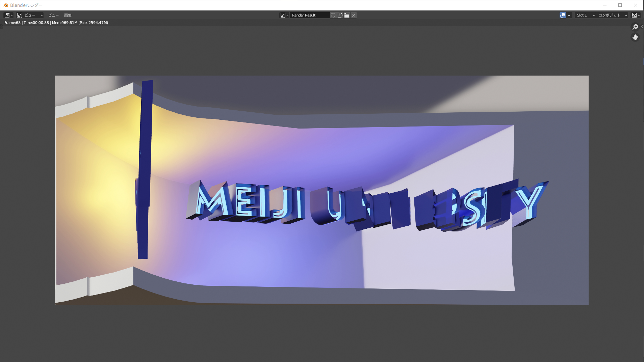Open the ビュー mode dropdown with image icon
The image size is (644, 362).
(x=30, y=15)
